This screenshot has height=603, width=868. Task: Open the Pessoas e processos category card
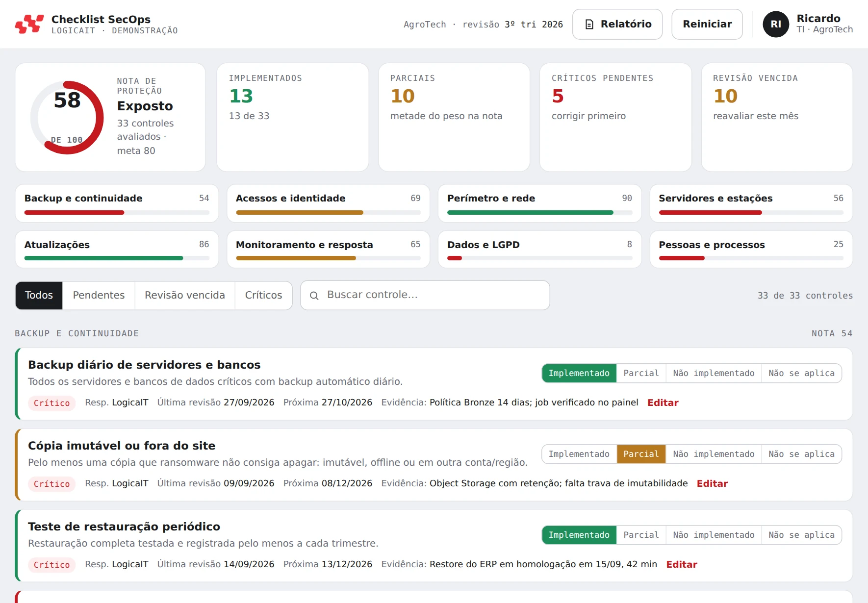coord(751,250)
